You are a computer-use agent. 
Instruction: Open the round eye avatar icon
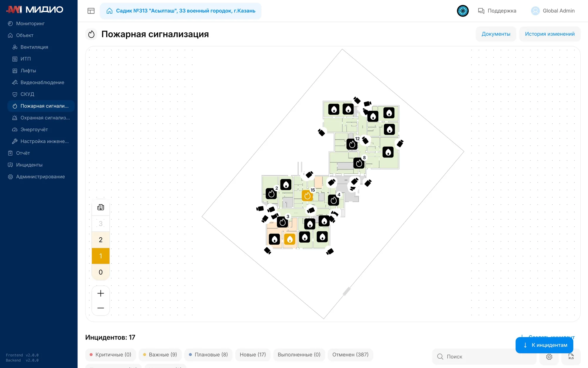(463, 11)
